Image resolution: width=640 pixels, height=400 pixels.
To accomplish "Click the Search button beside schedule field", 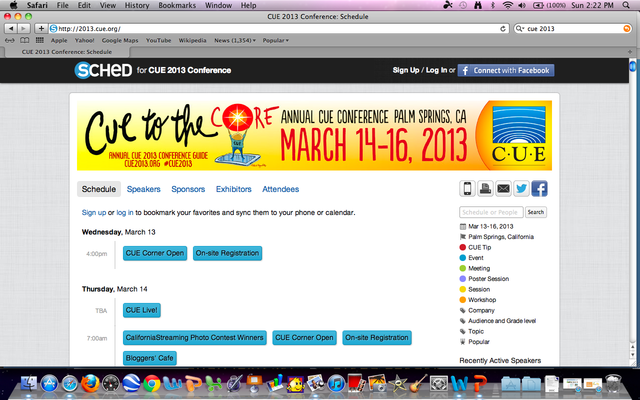I will (x=536, y=212).
